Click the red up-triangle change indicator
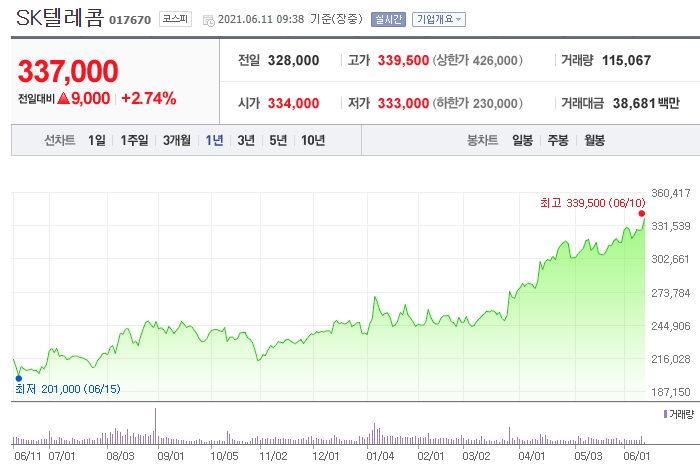Image resolution: width=700 pixels, height=475 pixels. pyautogui.click(x=63, y=98)
